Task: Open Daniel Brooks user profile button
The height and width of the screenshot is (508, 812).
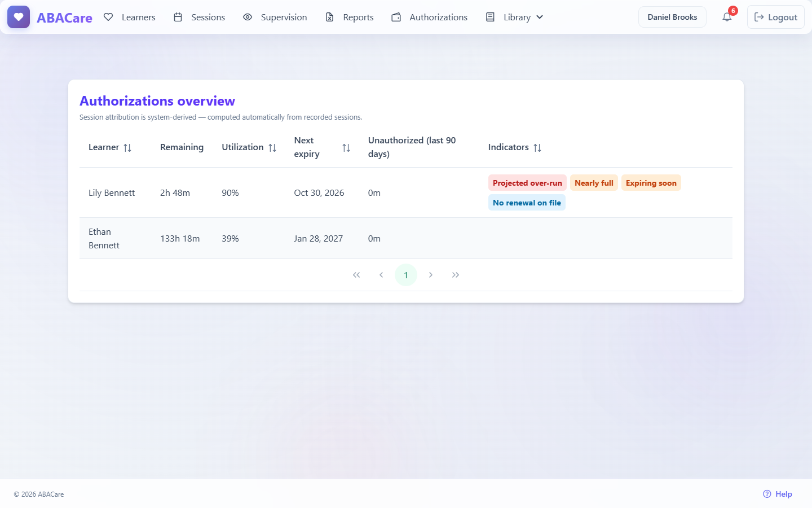Action: pos(672,17)
